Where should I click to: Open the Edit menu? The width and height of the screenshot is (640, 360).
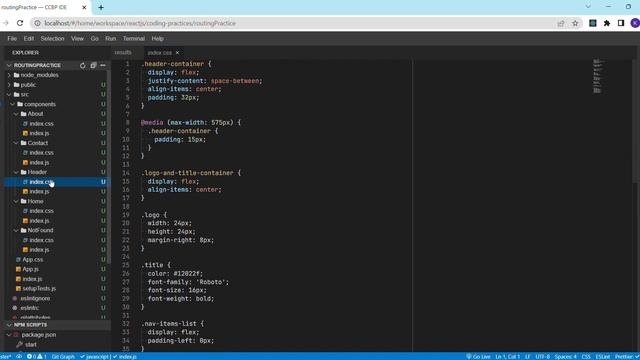pos(29,39)
